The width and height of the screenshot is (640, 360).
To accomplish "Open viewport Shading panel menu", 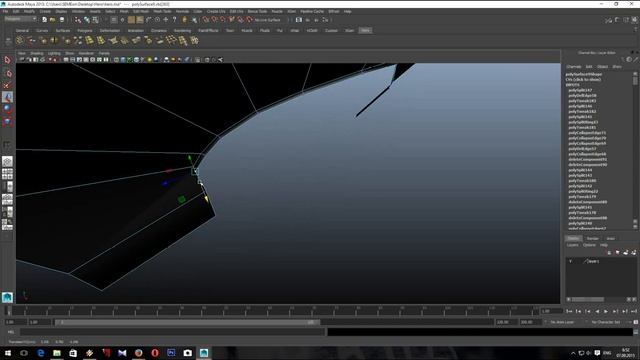I will pyautogui.click(x=36, y=53).
